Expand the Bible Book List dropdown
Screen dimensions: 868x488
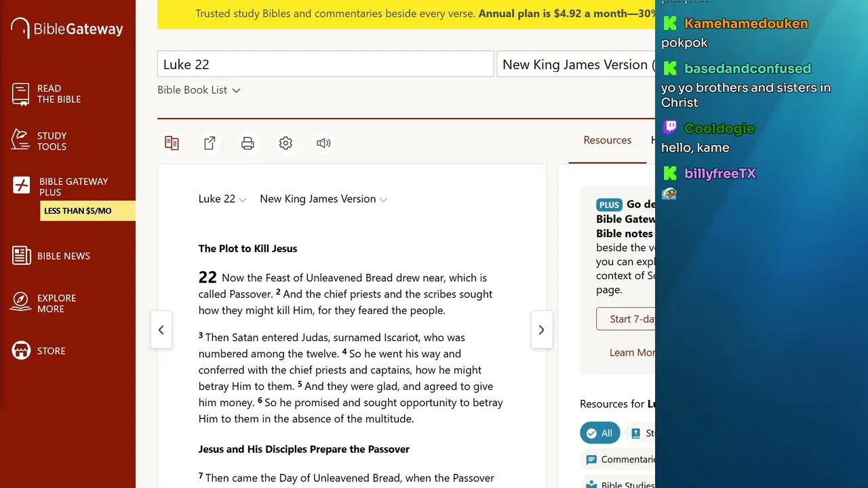[x=199, y=90]
